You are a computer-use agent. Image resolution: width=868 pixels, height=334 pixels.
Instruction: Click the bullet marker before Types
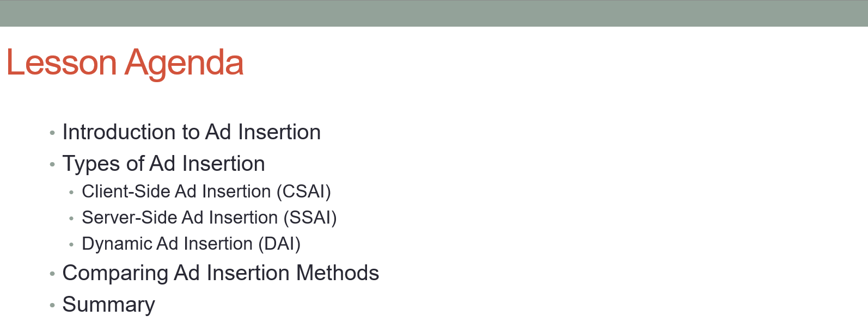(x=52, y=164)
